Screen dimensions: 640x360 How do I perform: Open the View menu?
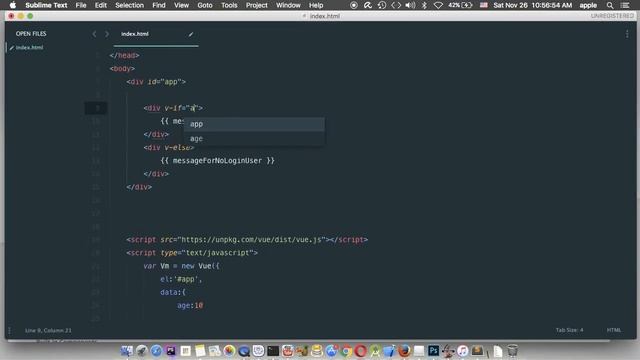(181, 5)
